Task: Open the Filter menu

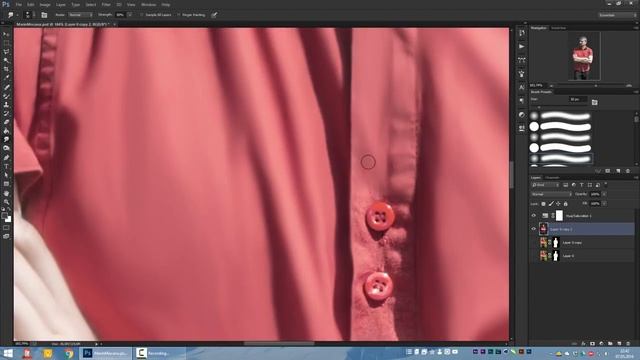Action: coord(106,4)
